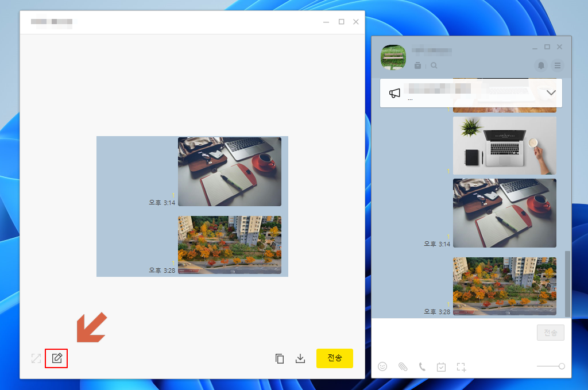Attach a file with the paperclip icon
The image size is (588, 390).
coord(403,367)
